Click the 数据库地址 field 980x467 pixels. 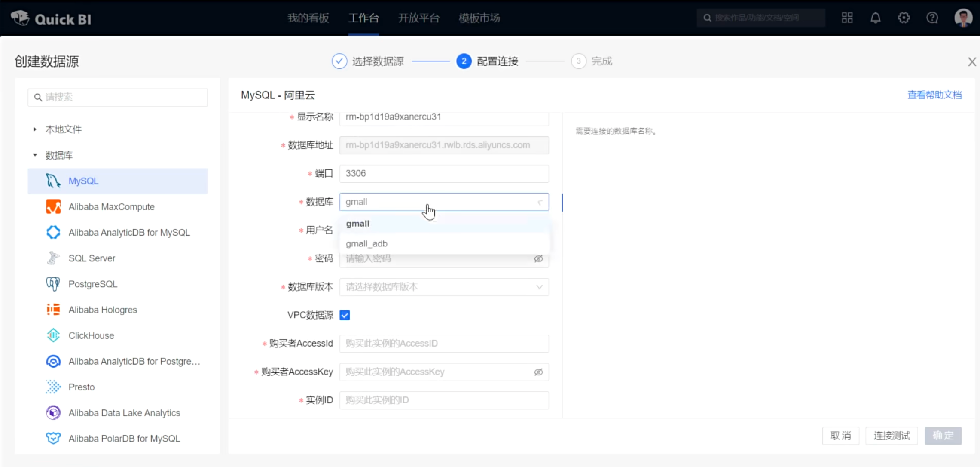click(x=444, y=145)
